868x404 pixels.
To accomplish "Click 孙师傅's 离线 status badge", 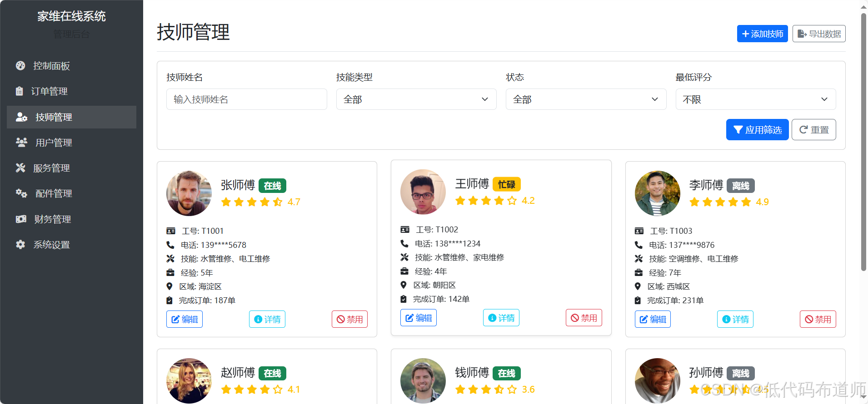I will tap(741, 373).
